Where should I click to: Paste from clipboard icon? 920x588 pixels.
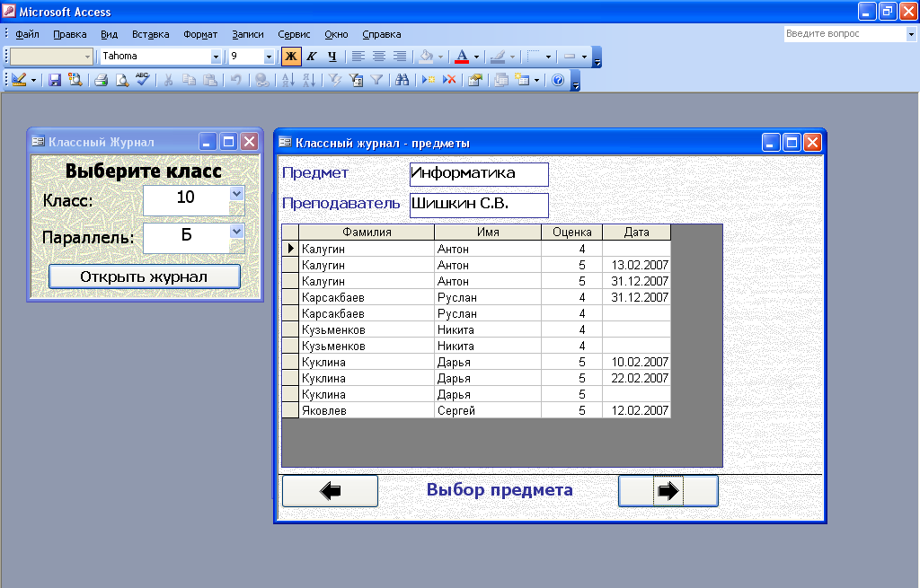(210, 80)
